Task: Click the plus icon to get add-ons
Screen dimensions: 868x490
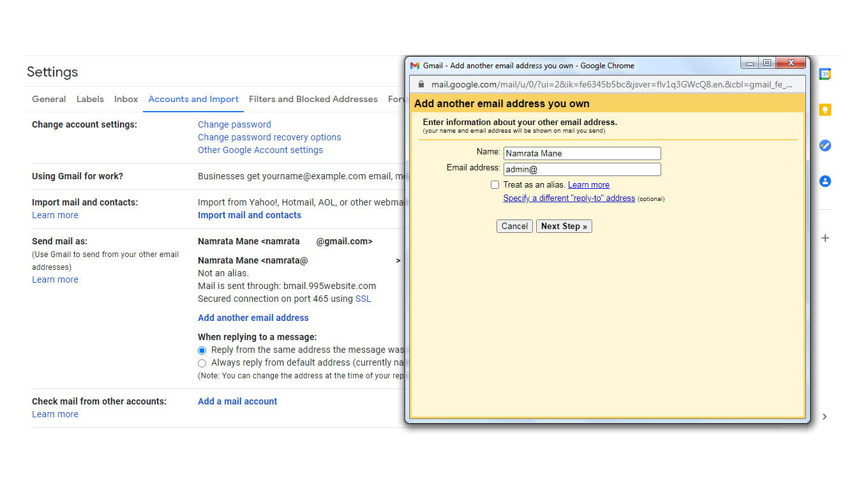Action: click(825, 238)
